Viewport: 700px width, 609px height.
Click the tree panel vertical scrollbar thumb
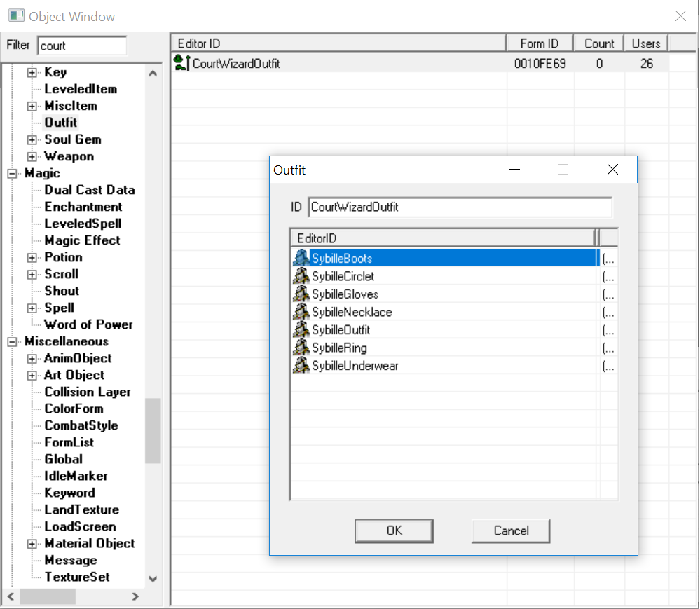[x=153, y=431]
